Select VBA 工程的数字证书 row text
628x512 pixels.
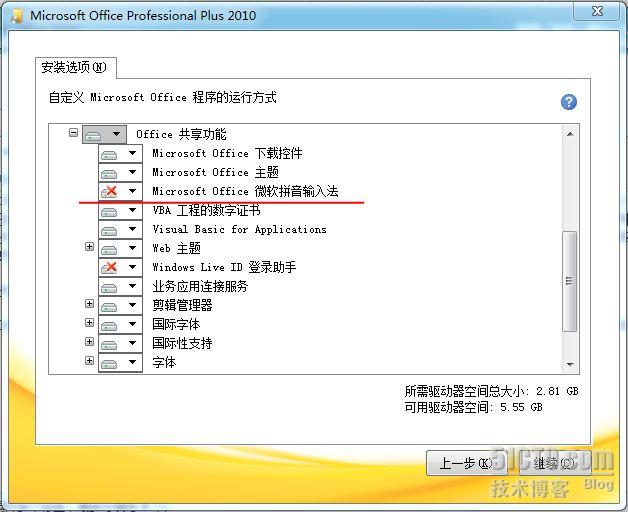coord(206,211)
